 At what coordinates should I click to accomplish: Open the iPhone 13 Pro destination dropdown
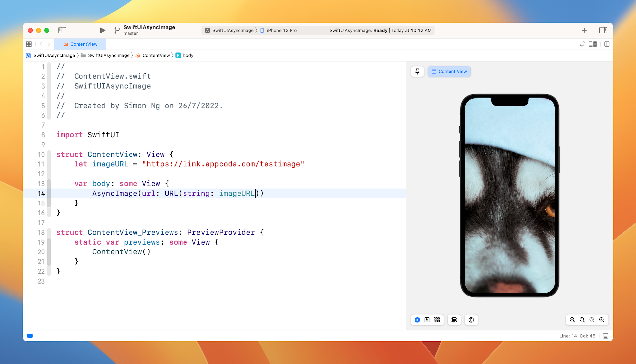282,30
